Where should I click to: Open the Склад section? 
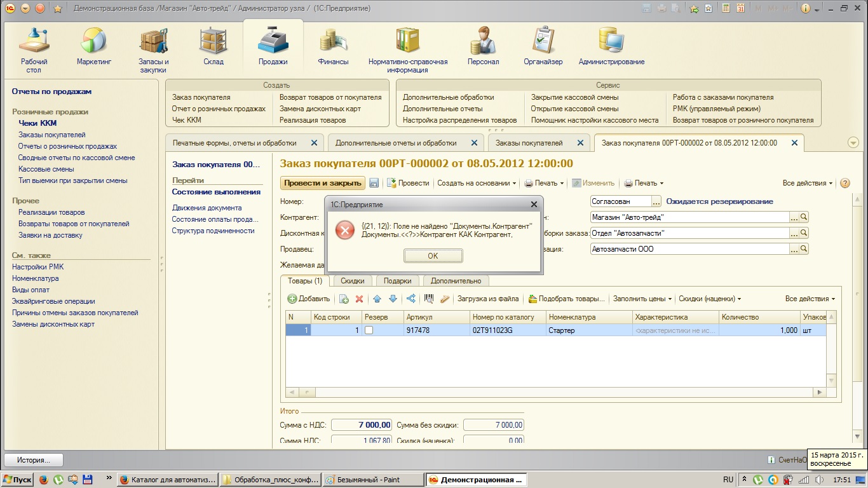pos(214,47)
